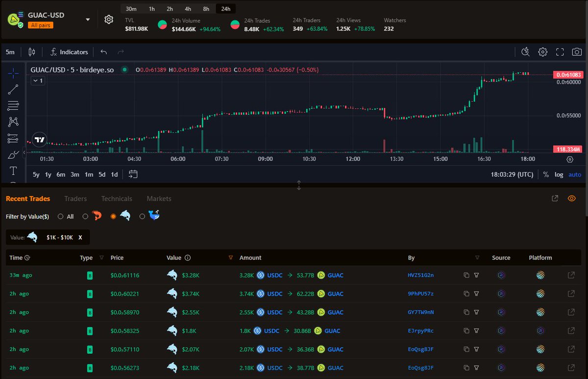
Task: Open Recent Trades in a new window
Action: pyautogui.click(x=555, y=199)
